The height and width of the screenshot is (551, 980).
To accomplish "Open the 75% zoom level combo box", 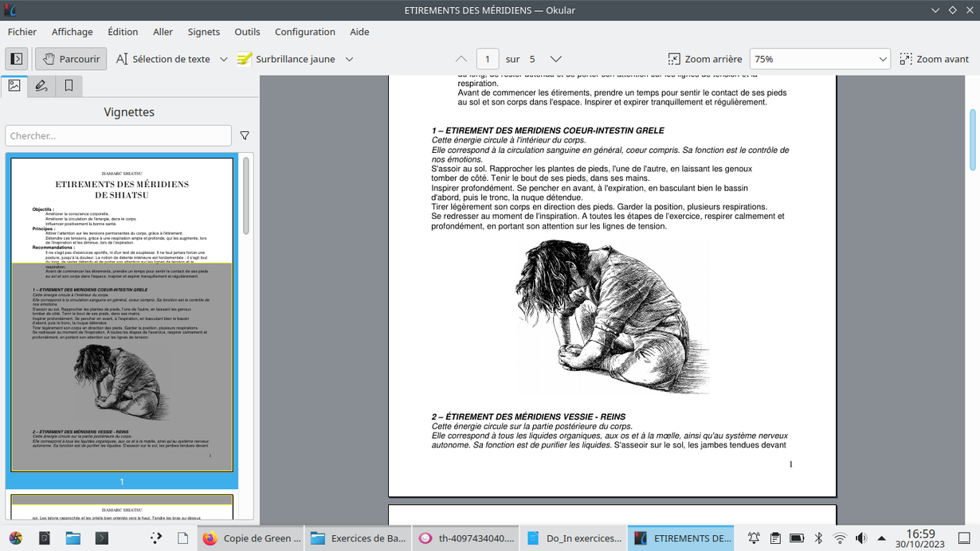I will point(820,59).
